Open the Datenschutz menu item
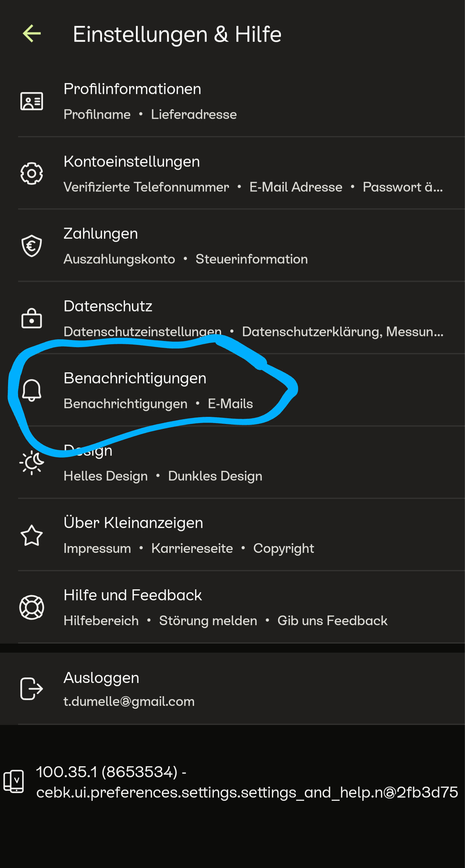Screen dimensions: 465x868 (x=108, y=306)
